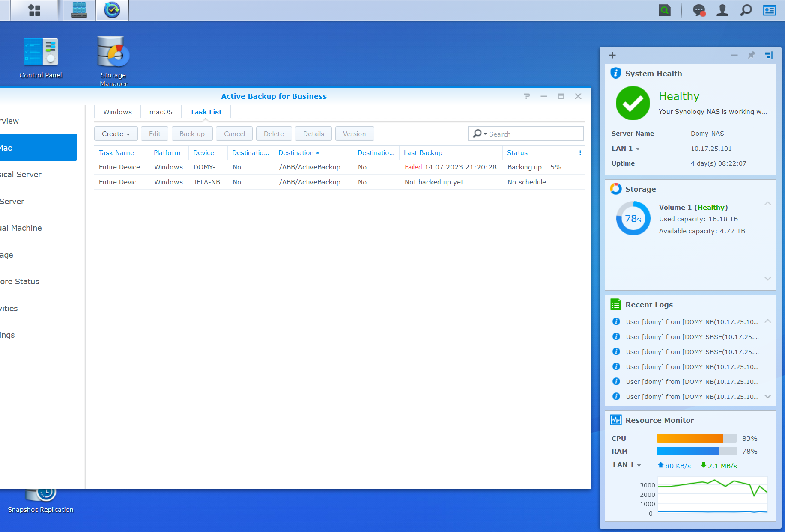Open the Create dropdown button
This screenshot has height=532, width=785.
116,134
